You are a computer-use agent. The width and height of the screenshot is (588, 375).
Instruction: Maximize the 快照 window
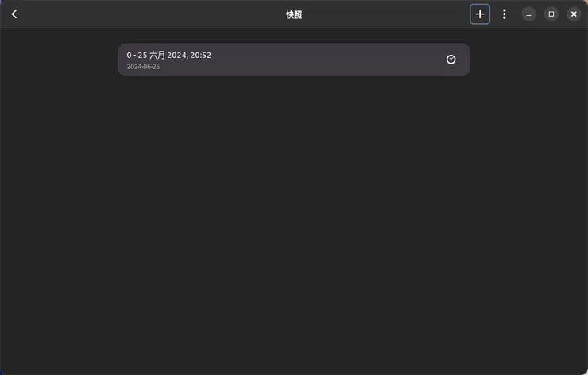[551, 14]
